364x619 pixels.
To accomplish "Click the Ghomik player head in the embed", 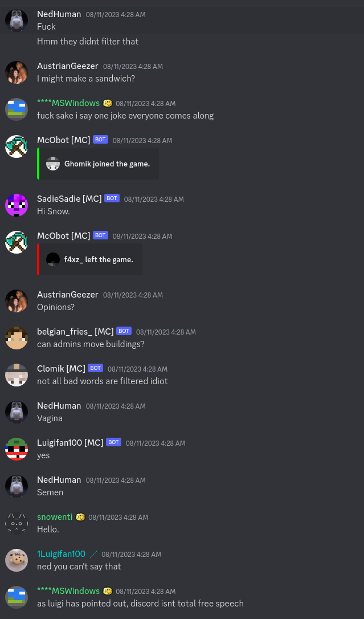I will click(x=53, y=164).
